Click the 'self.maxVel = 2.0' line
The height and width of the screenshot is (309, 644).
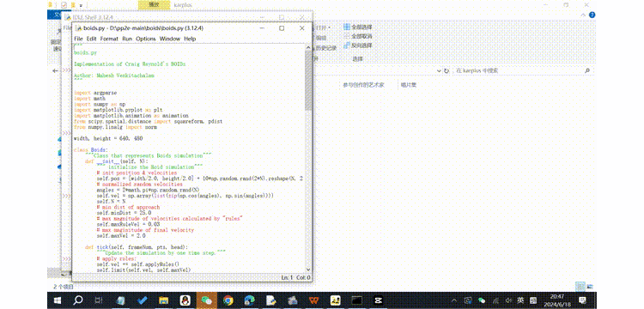121,236
